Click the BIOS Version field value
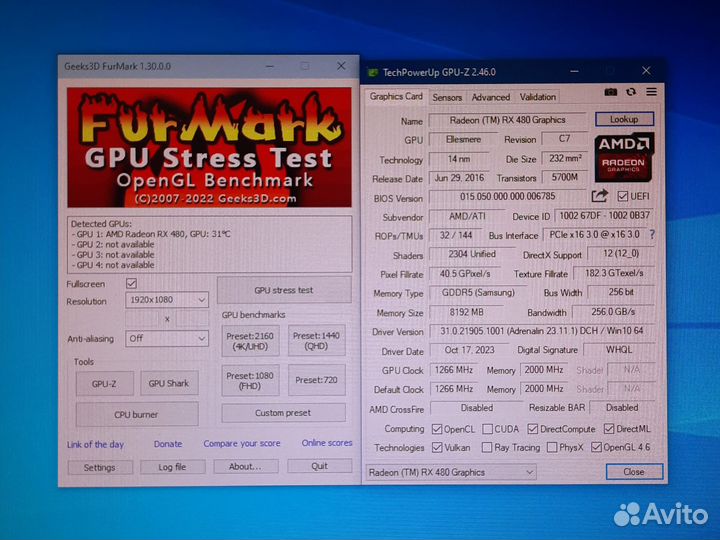 [507, 197]
